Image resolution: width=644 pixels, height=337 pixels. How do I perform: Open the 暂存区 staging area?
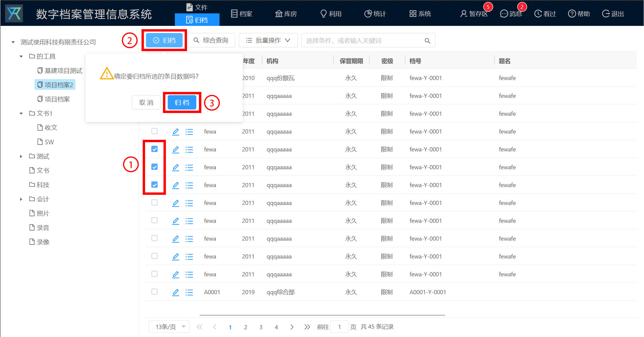click(474, 14)
